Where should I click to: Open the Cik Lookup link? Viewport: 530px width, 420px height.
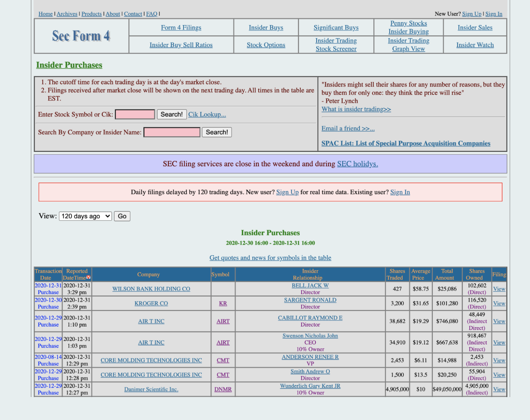(x=207, y=114)
